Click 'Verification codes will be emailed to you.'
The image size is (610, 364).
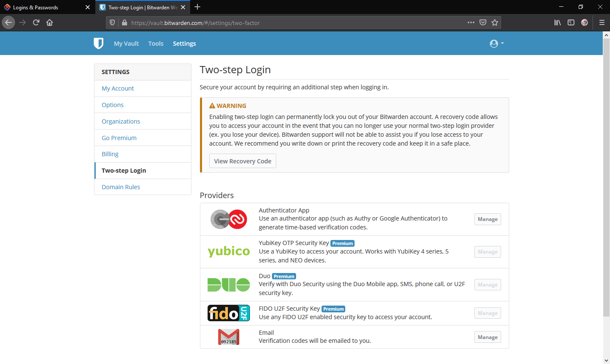(x=315, y=341)
